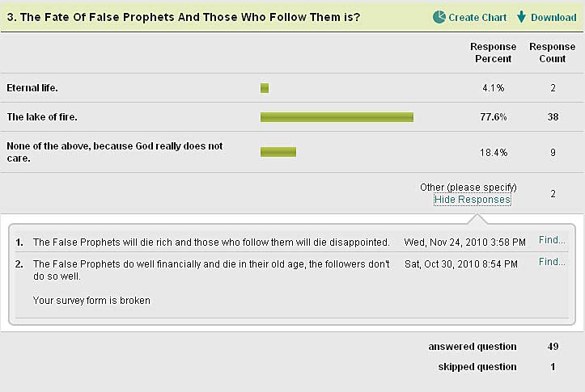Click the 77.6% response percent value
Viewport: 585px width, 392px height.
point(494,117)
